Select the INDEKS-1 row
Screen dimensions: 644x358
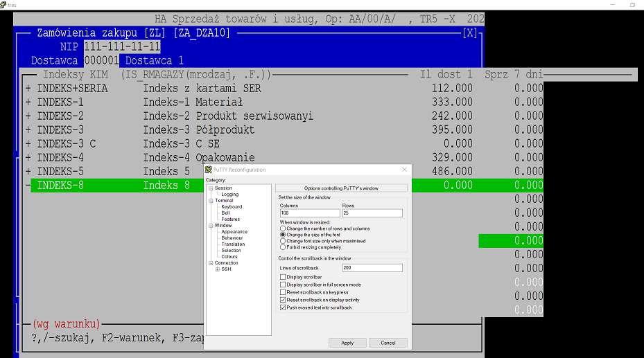[284, 102]
